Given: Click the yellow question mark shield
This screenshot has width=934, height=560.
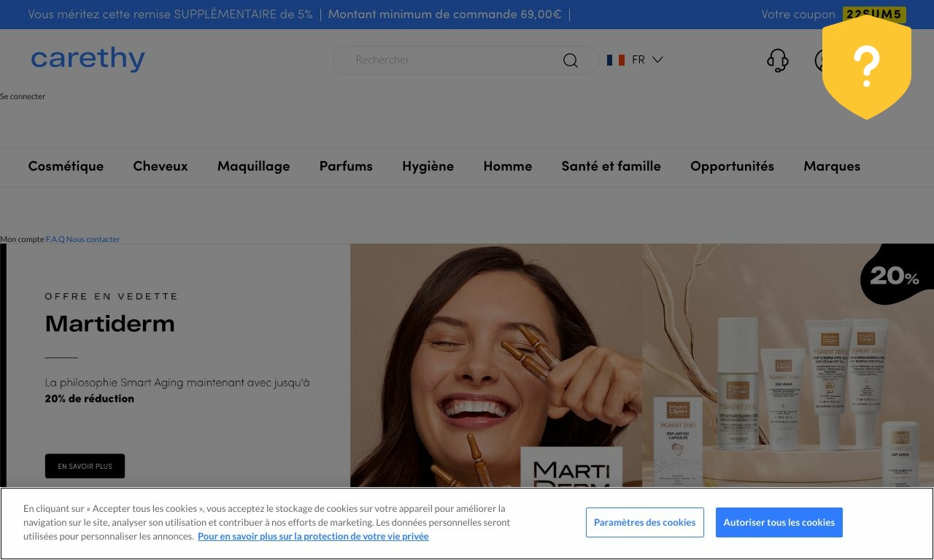Looking at the screenshot, I should pyautogui.click(x=867, y=67).
